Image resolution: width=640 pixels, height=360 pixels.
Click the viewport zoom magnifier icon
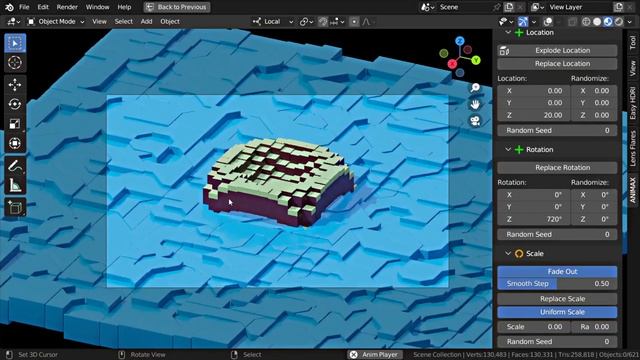coord(475,87)
